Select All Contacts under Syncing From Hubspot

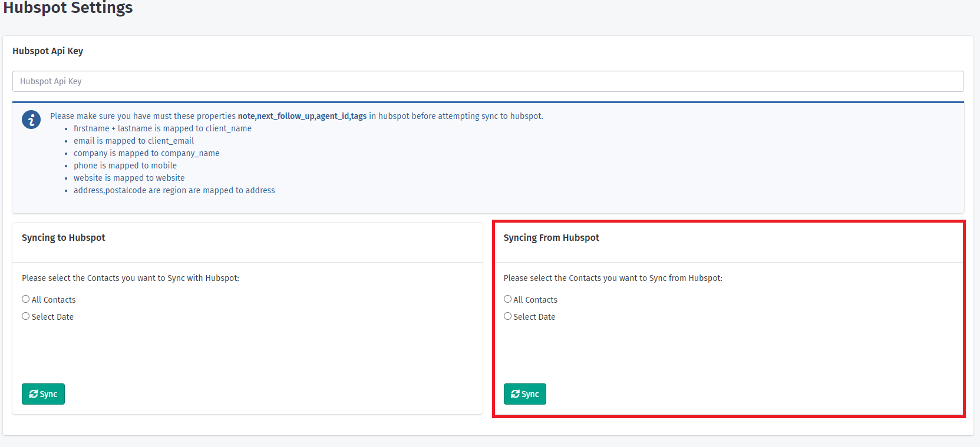coord(507,299)
